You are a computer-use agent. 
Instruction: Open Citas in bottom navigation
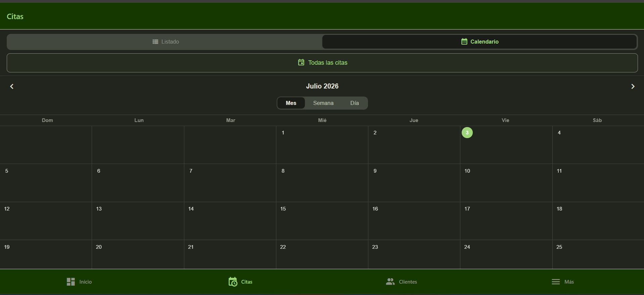point(240,282)
